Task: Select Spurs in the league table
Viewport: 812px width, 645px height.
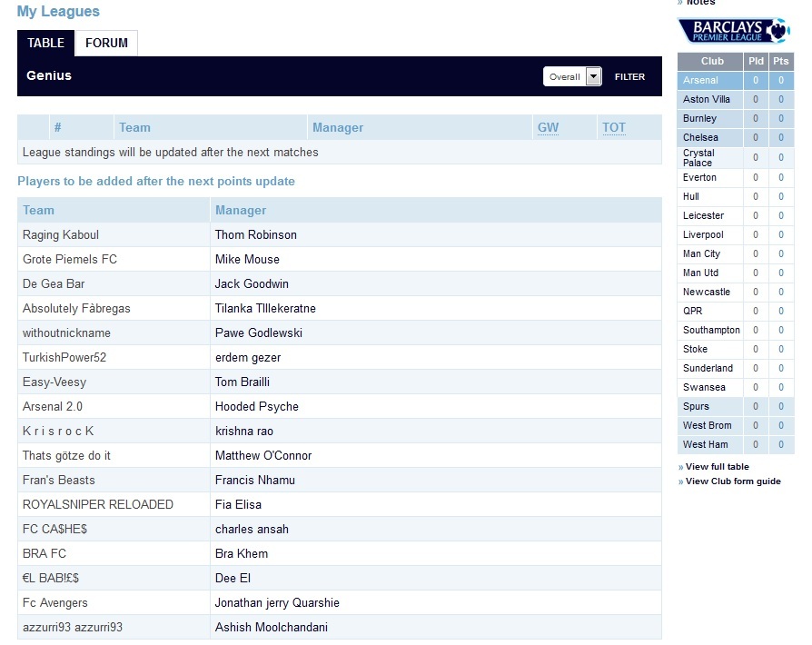Action: (696, 407)
